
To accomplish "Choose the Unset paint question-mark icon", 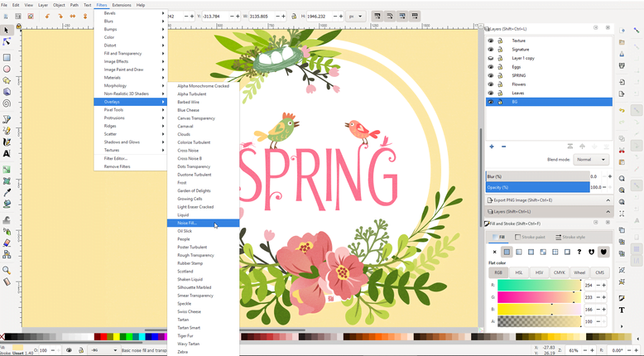I will (x=579, y=252).
